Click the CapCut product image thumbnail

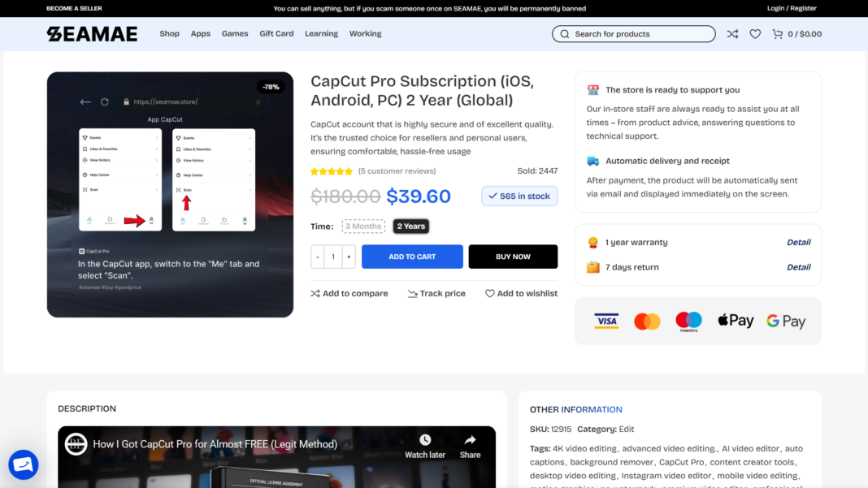(x=170, y=194)
